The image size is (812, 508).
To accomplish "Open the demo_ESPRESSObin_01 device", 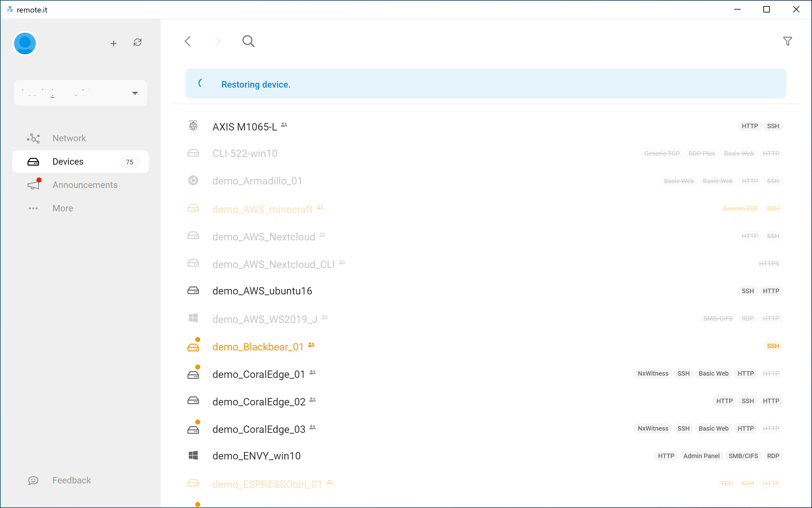I will 267,484.
